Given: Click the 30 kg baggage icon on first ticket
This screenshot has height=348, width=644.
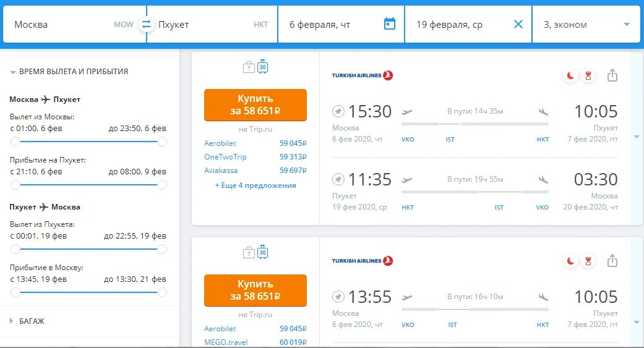Looking at the screenshot, I should (x=262, y=67).
